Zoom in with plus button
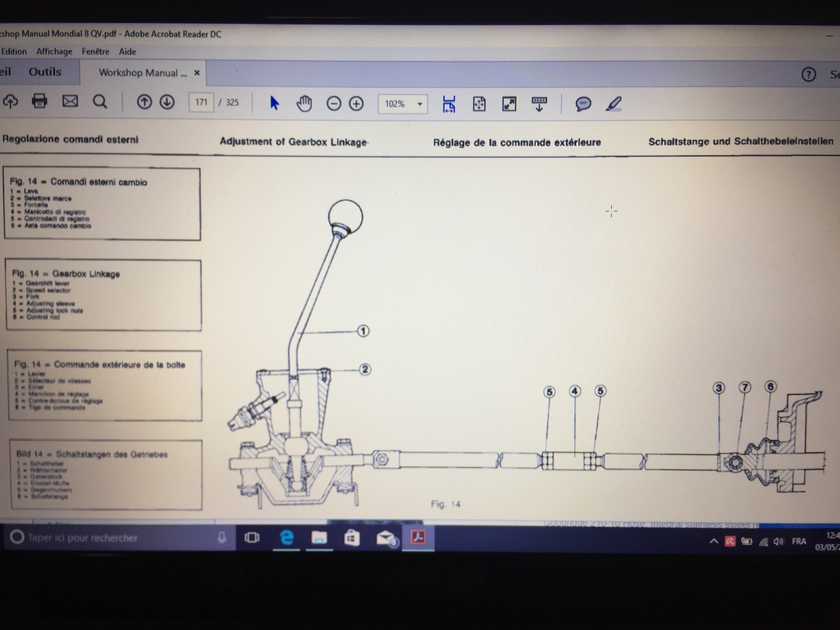840x630 pixels. [x=356, y=104]
